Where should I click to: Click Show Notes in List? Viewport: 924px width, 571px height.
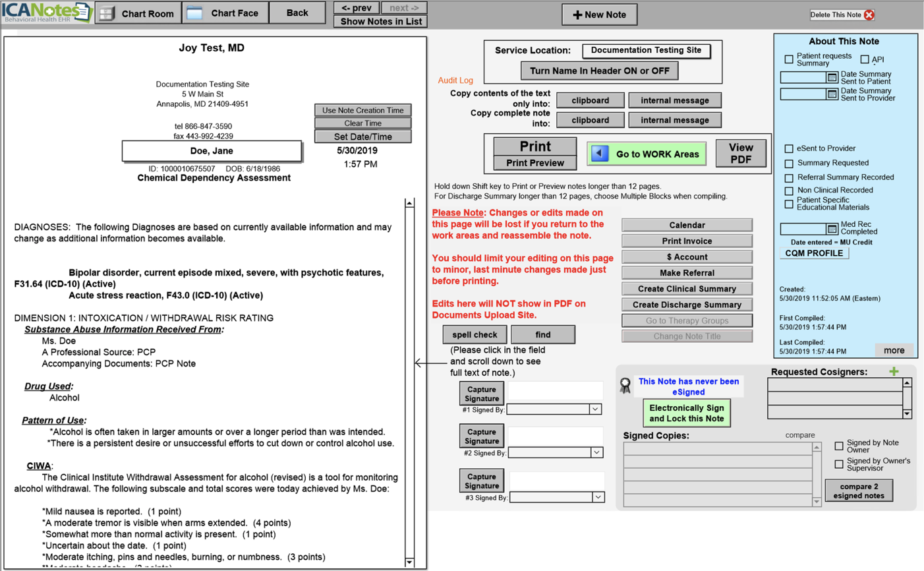coord(381,22)
